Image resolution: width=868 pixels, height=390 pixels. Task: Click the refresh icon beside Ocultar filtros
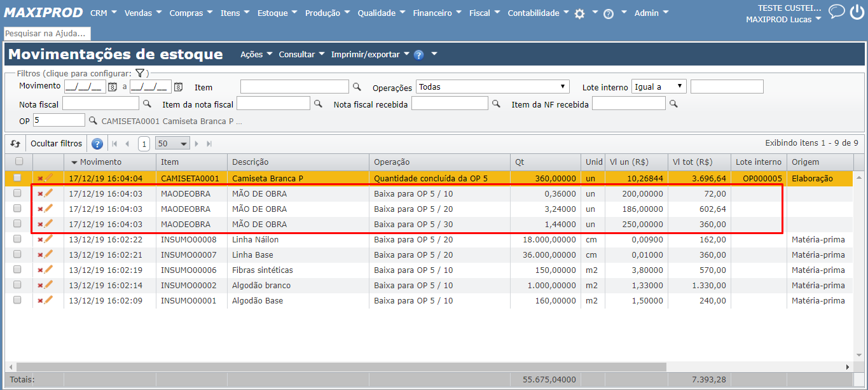coord(15,144)
